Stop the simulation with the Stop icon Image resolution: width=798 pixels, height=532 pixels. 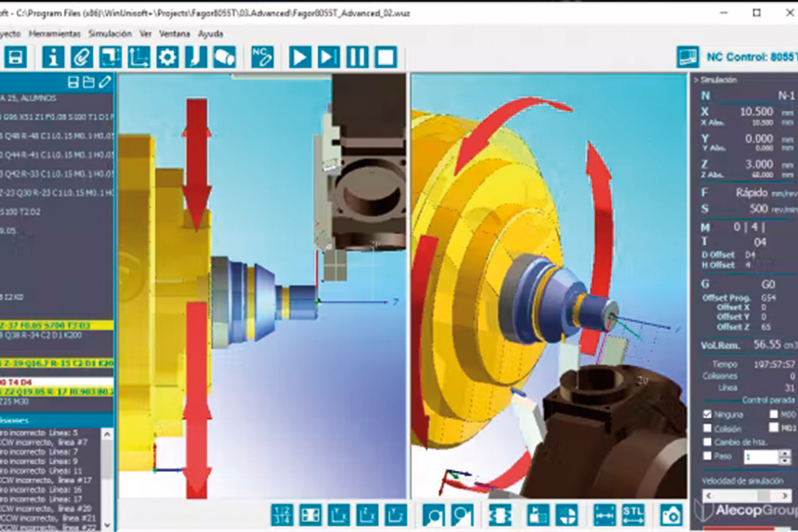[387, 57]
